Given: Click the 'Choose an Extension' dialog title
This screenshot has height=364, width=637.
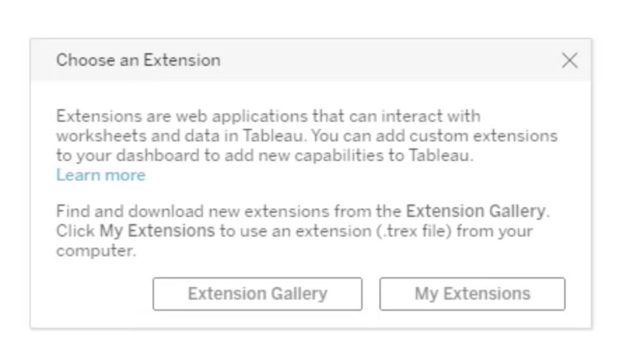Looking at the screenshot, I should [138, 60].
